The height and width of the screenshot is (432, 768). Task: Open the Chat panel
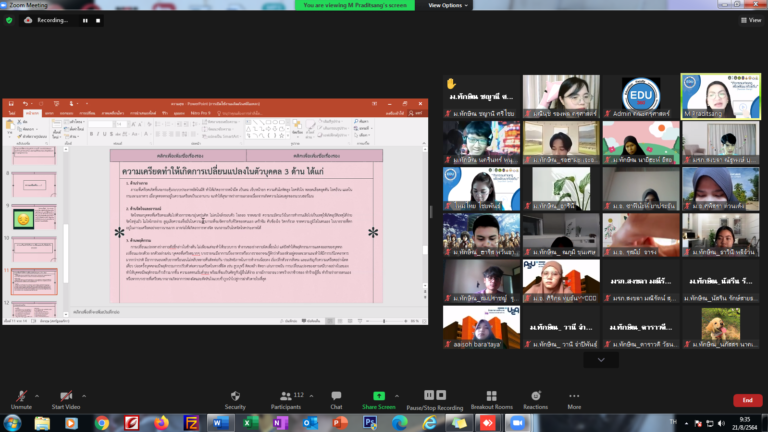[336, 396]
